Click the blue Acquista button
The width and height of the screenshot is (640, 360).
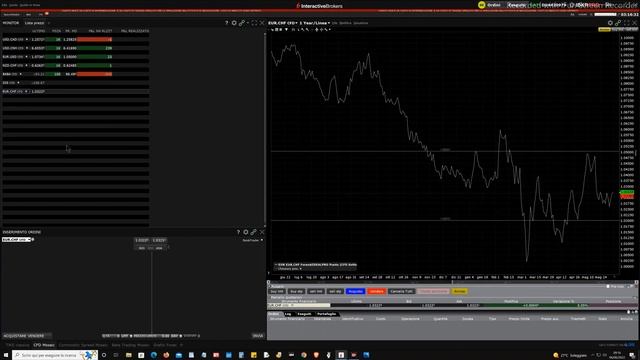pyautogui.click(x=355, y=291)
